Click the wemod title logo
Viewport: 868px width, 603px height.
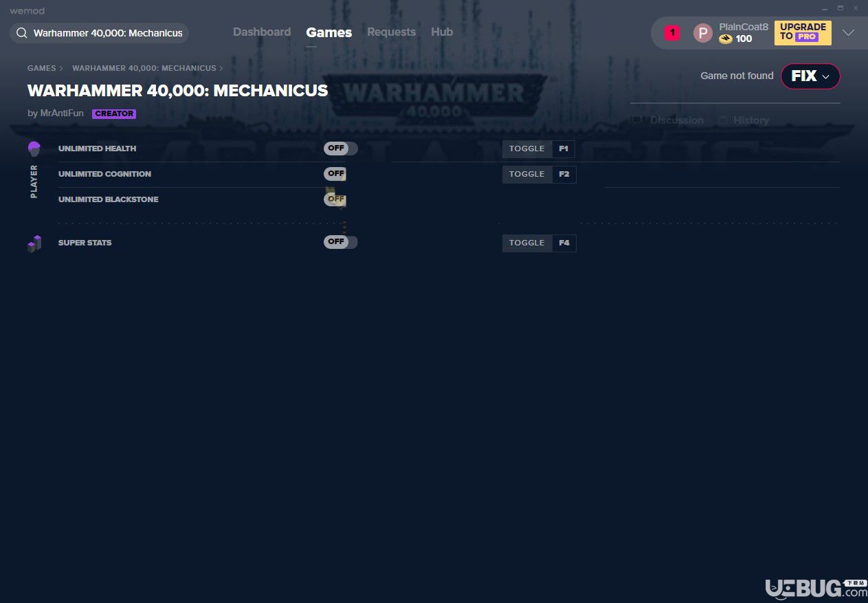[27, 11]
